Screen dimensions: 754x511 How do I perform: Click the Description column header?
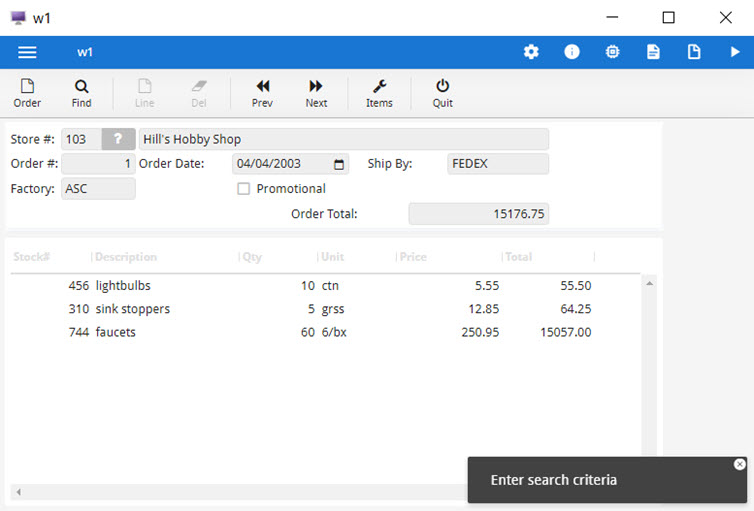pos(126,257)
